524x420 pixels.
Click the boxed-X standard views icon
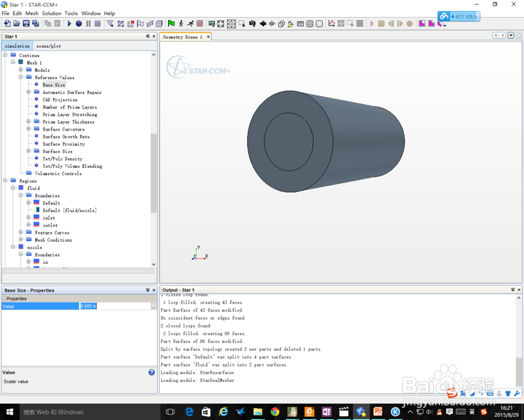(231, 24)
